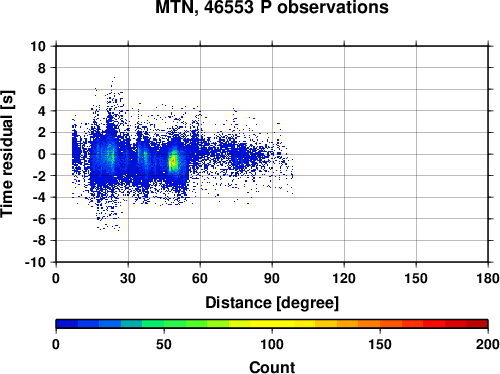
Task: Click the yellow section of the color bar
Action: click(272, 324)
